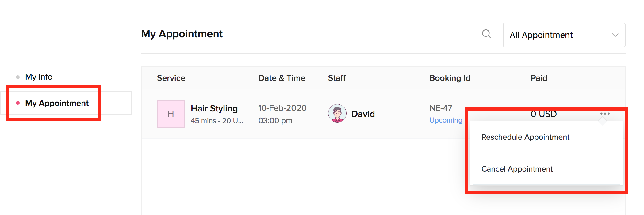Choose Cancel Appointment from the menu
This screenshot has width=644, height=215.
pos(517,169)
